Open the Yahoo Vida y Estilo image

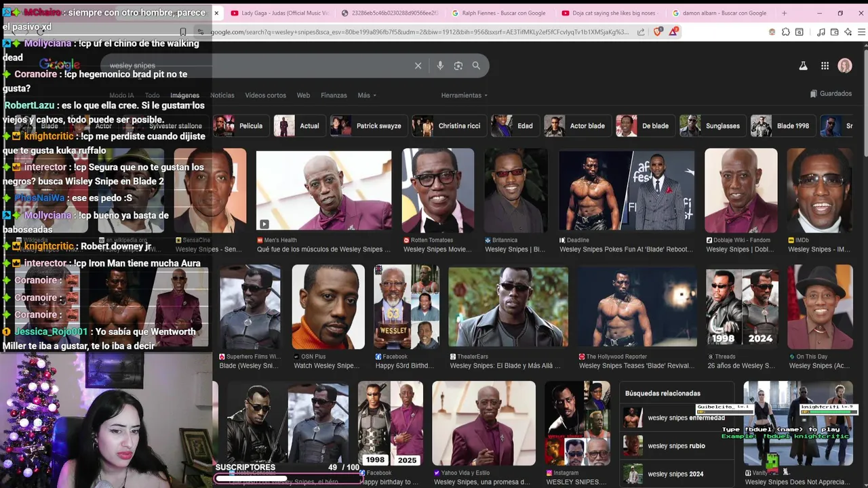[x=484, y=423]
